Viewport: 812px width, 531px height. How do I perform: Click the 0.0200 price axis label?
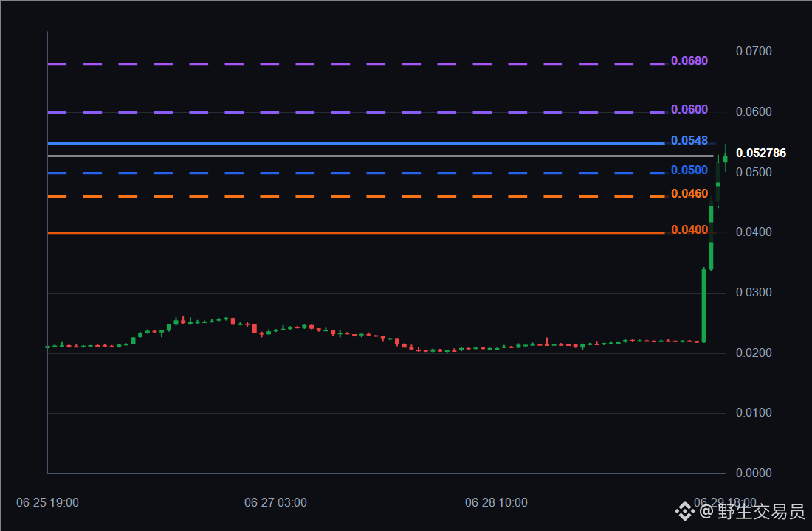click(754, 353)
